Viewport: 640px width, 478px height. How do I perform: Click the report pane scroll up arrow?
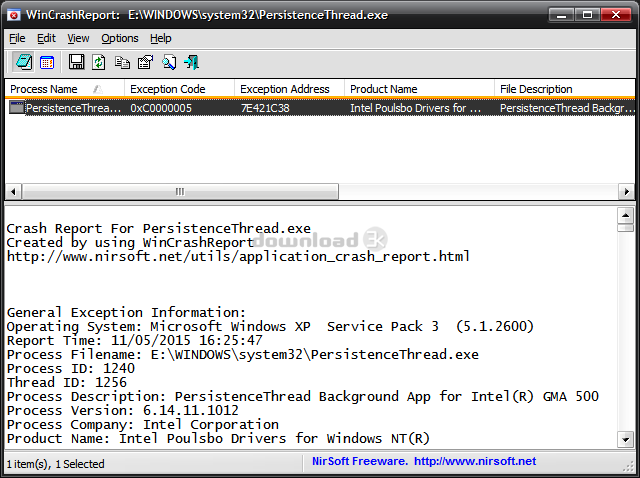625,215
